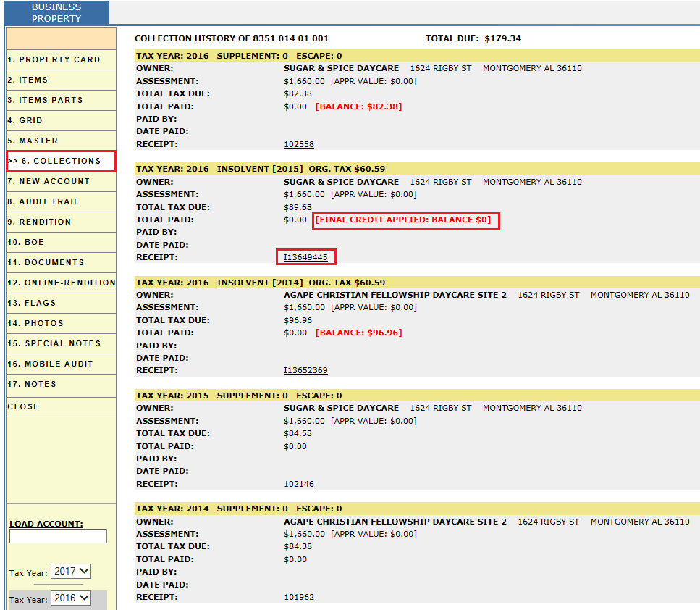Go to the Items section
The image size is (700, 610).
[x=61, y=80]
